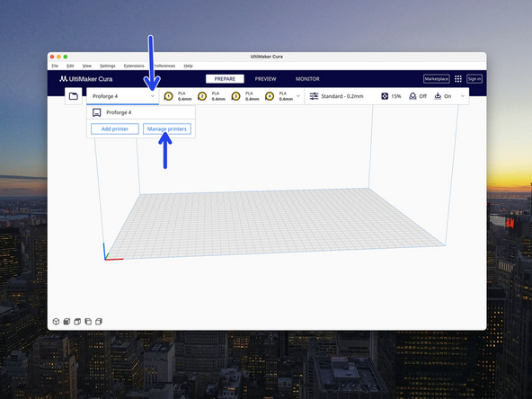532x399 pixels.
Task: Click the UltiMaker Cura logo
Action: click(x=86, y=79)
